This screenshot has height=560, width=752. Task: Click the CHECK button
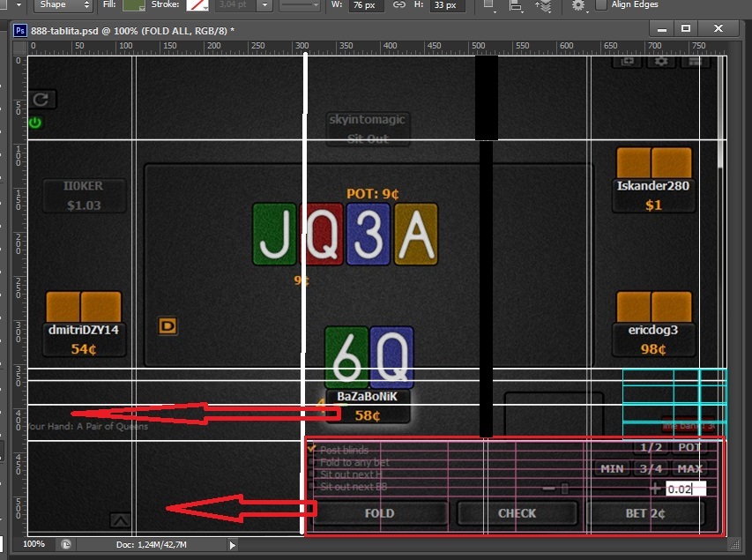tap(517, 513)
